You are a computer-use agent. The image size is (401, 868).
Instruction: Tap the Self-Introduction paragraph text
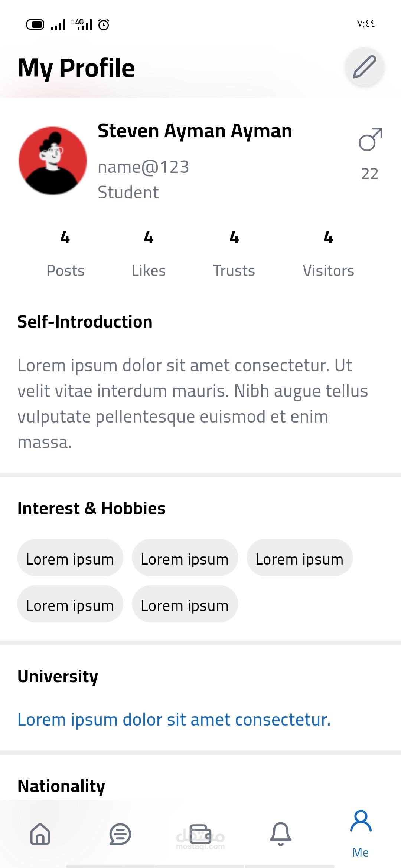(192, 404)
